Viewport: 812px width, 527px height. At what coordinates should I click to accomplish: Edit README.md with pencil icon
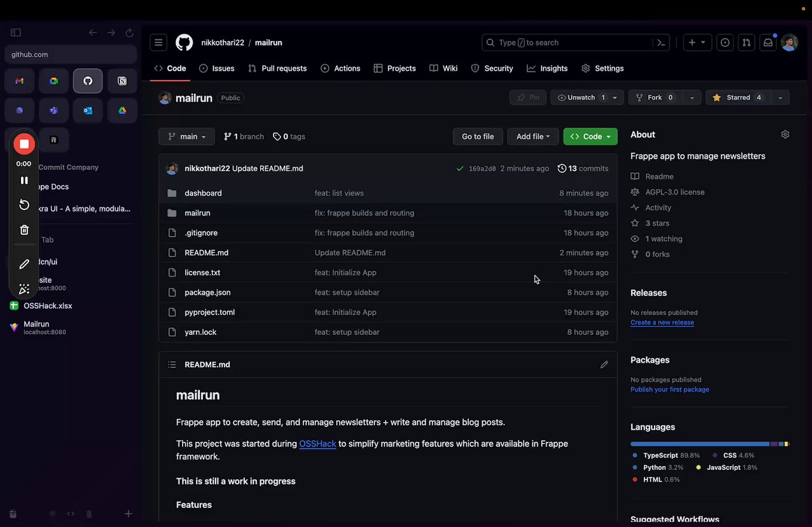[604, 365]
